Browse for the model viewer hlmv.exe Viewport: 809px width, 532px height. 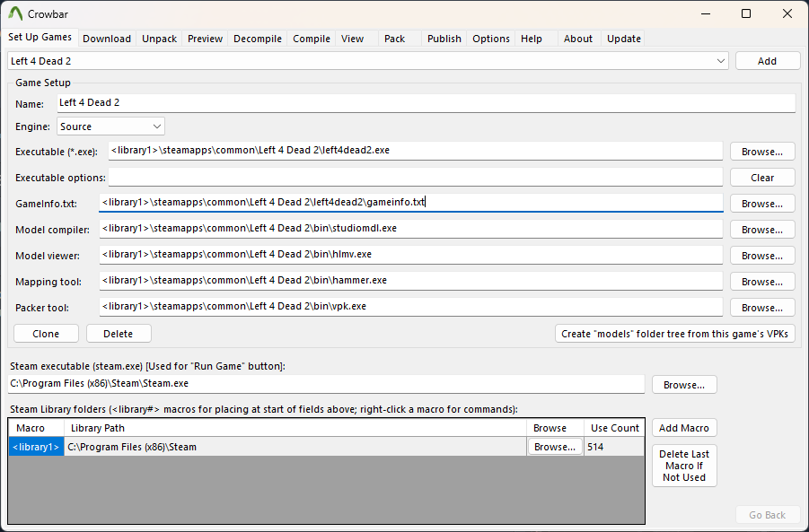pyautogui.click(x=762, y=256)
